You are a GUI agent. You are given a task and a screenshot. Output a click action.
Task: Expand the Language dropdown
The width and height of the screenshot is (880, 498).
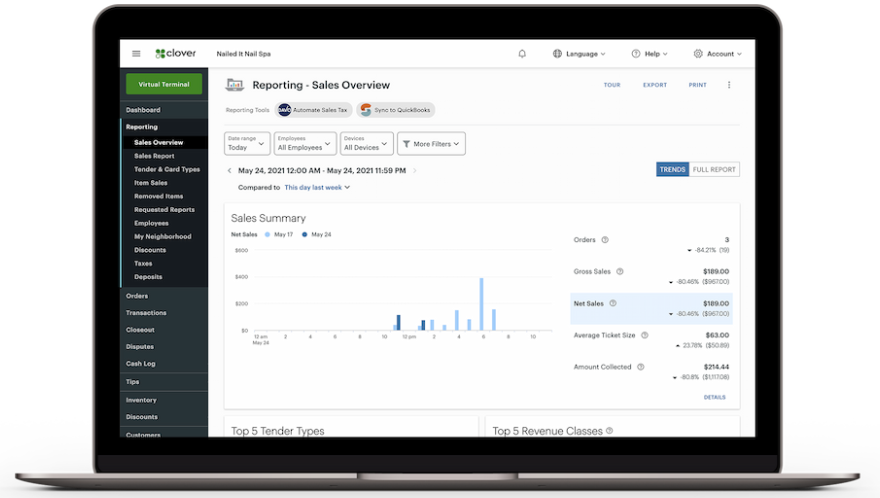tap(579, 54)
